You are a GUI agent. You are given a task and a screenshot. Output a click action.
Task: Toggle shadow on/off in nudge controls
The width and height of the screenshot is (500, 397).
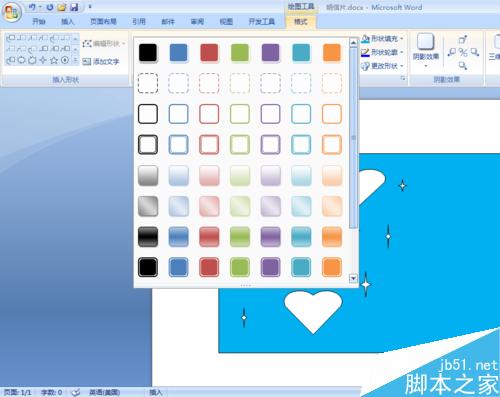[x=463, y=52]
